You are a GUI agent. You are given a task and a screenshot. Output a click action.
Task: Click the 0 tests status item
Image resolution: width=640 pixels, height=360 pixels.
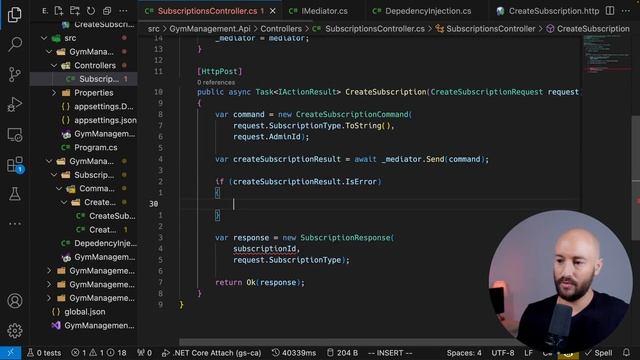(44, 353)
